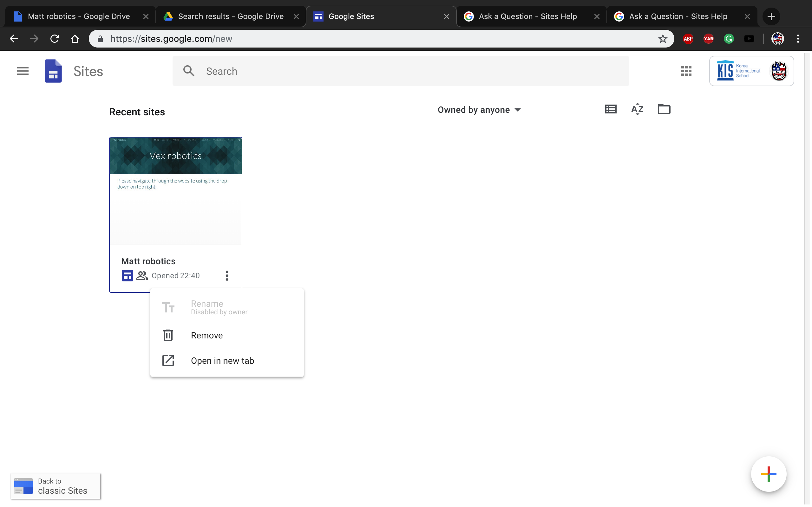
Task: Open Chrome's three-dot settings menu
Action: pyautogui.click(x=798, y=39)
